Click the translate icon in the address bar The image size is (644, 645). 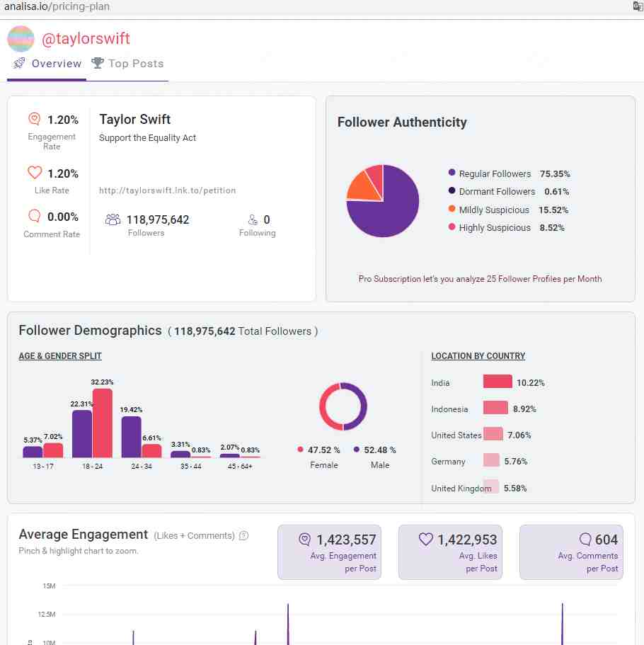(x=638, y=6)
